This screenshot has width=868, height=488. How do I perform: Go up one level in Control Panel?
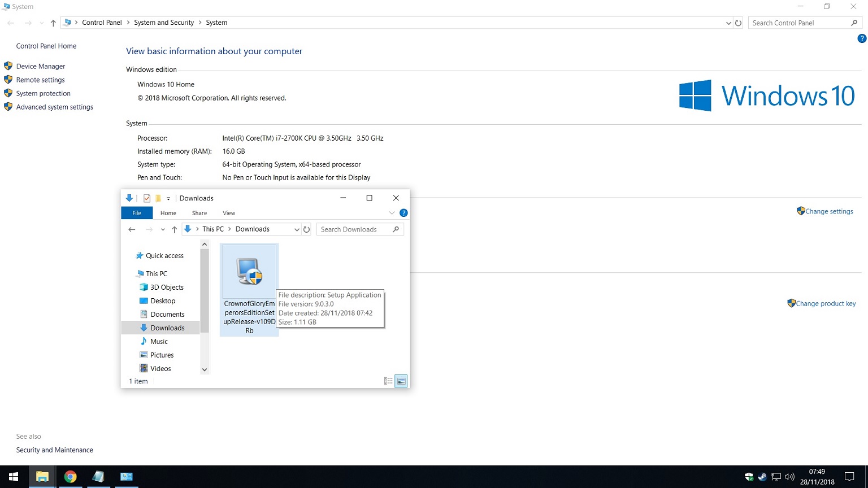click(x=53, y=23)
